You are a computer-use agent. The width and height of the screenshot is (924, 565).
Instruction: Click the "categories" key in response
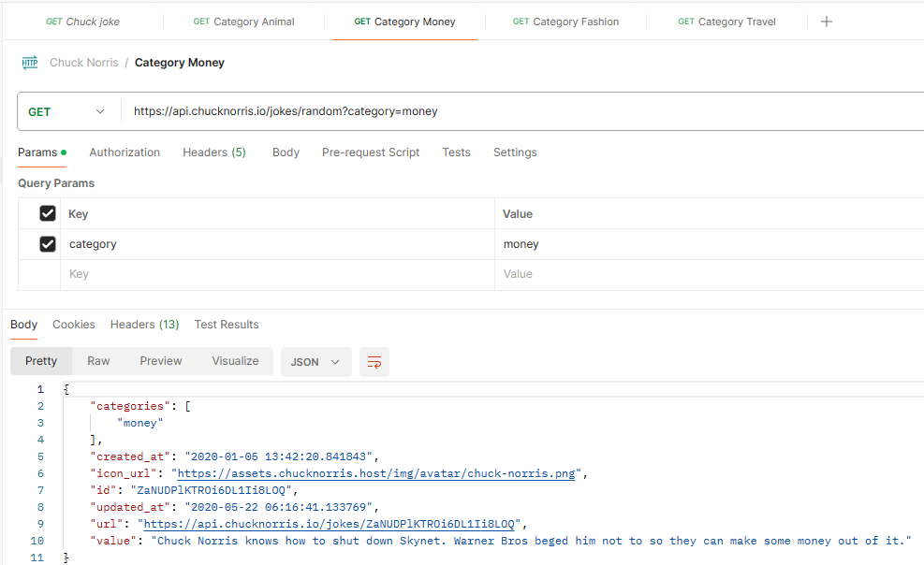(x=130, y=406)
